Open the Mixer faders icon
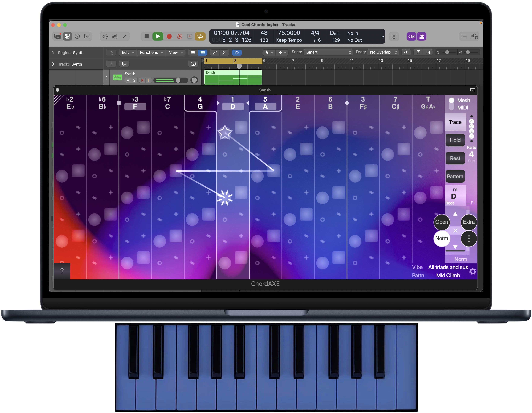 tap(115, 36)
